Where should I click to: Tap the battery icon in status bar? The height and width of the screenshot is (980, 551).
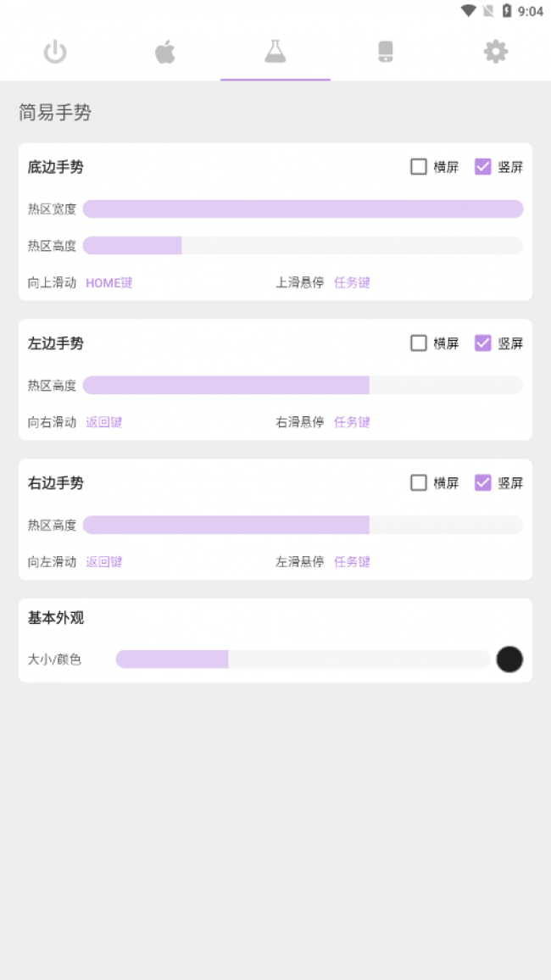[507, 11]
